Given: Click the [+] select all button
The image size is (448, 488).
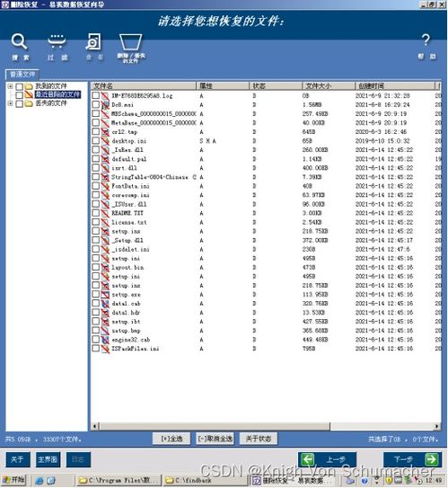Looking at the screenshot, I should coord(171,439).
